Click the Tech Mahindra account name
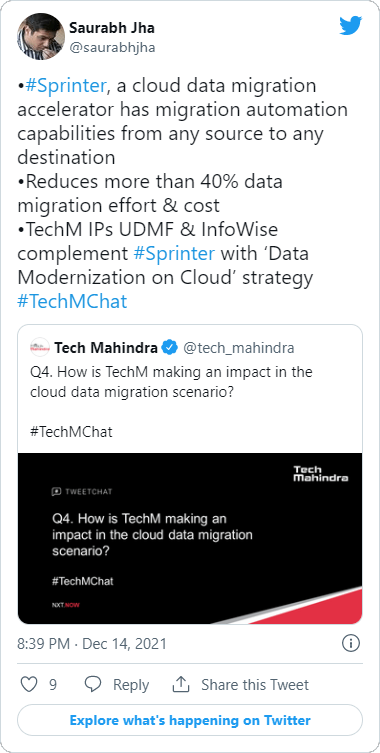Screen dimensions: 380x753 [106, 347]
